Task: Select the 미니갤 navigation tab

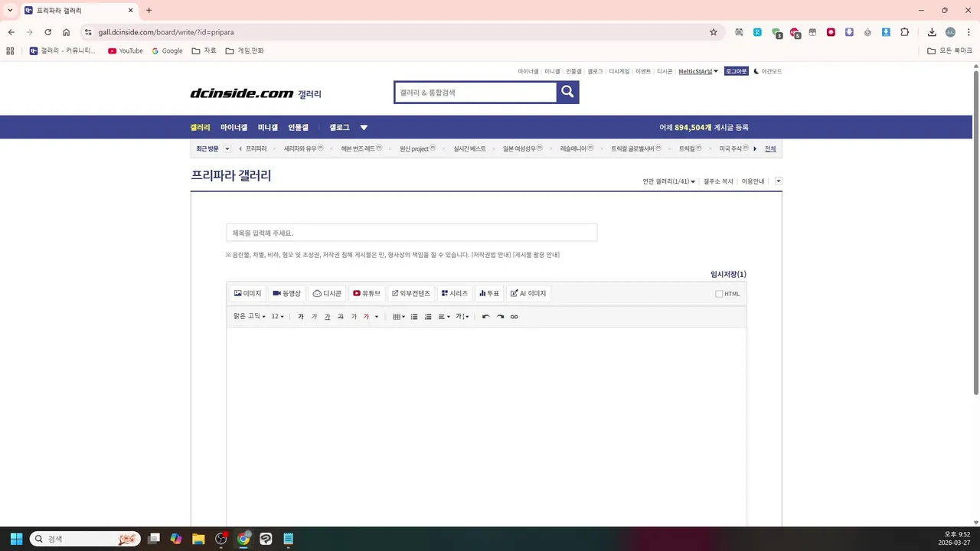Action: pos(268,128)
